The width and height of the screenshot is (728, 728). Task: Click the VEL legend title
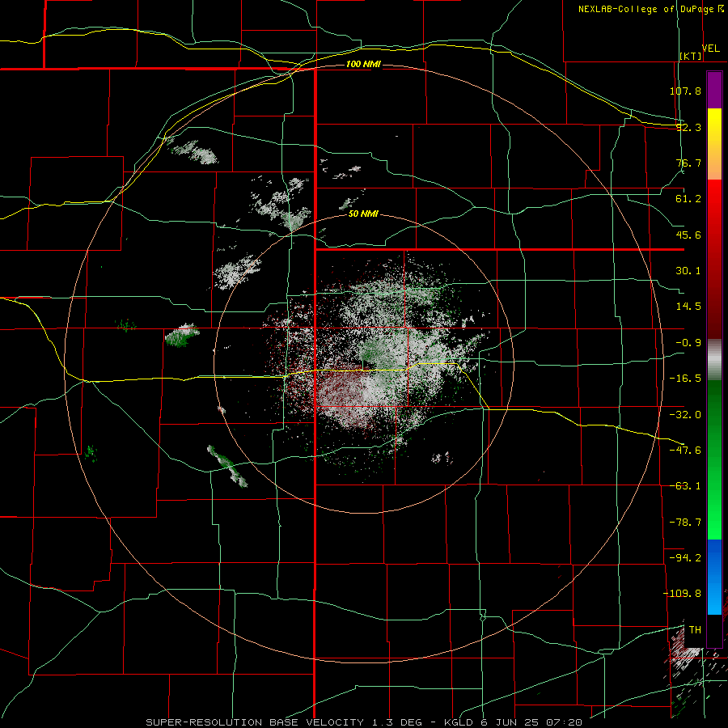(x=711, y=49)
